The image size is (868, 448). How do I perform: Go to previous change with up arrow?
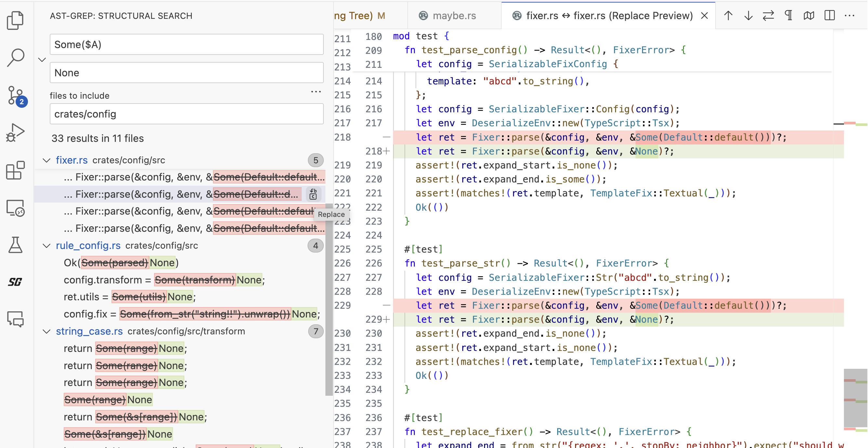pyautogui.click(x=728, y=16)
